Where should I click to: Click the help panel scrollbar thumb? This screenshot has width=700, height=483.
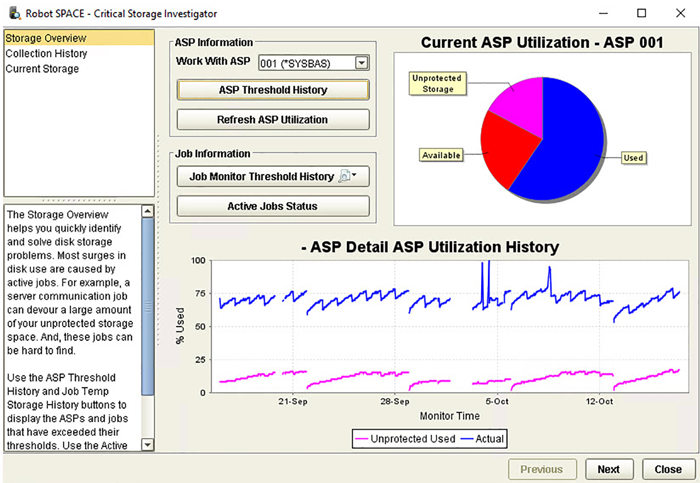[148, 306]
